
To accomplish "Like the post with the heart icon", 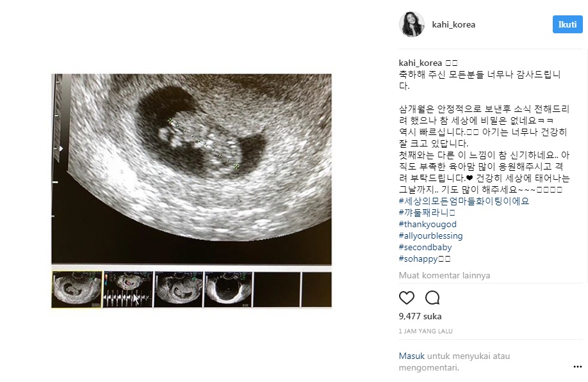I will pos(407,298).
